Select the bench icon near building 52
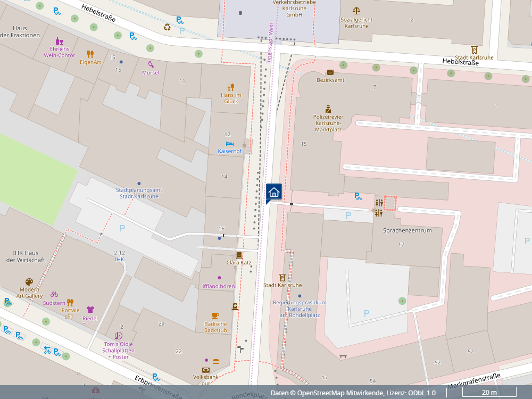Viewport: 532px width, 399px height. [343, 356]
